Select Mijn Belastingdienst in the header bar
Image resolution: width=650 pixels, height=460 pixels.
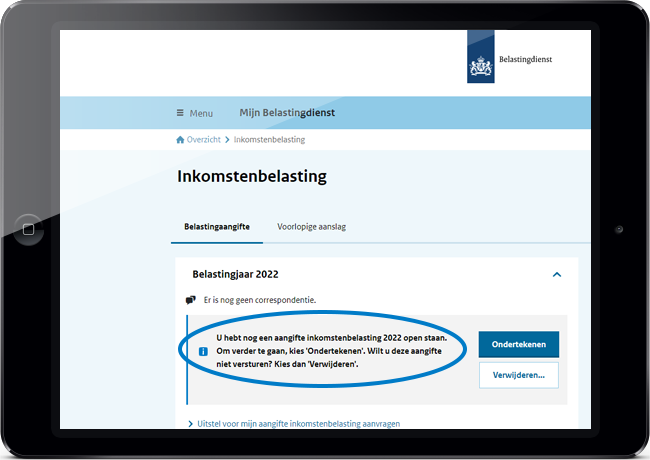click(x=287, y=113)
